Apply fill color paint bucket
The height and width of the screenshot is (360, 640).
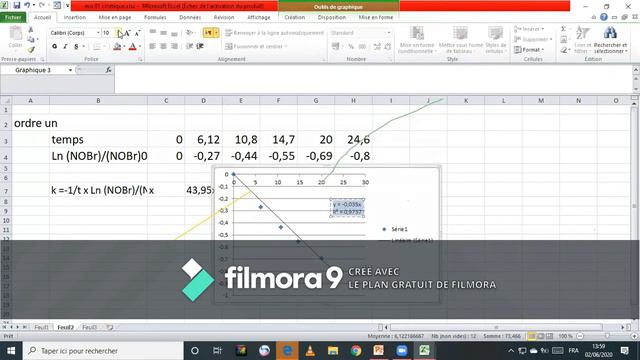click(x=117, y=47)
